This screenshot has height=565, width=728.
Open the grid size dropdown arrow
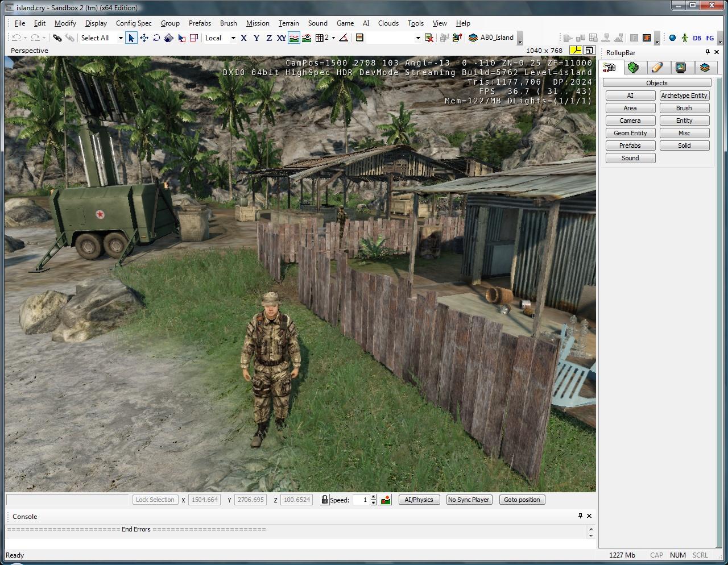pos(333,38)
